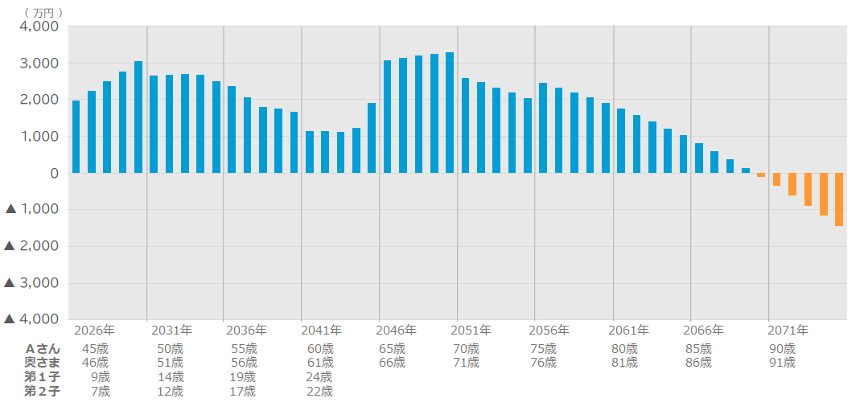Click the (万円) unit label
The height and width of the screenshot is (419, 868).
pyautogui.click(x=43, y=12)
